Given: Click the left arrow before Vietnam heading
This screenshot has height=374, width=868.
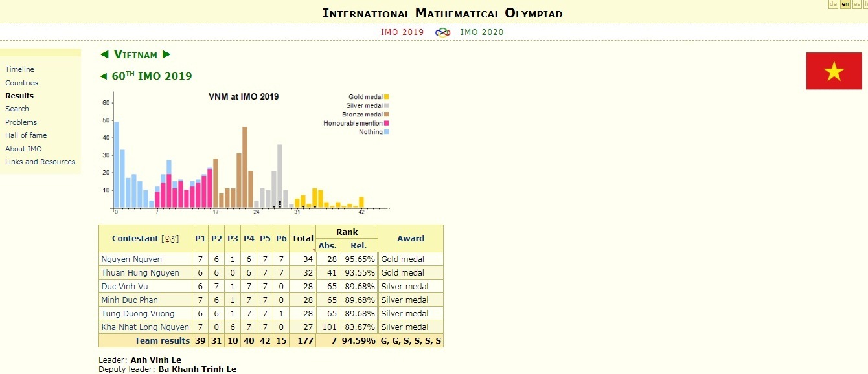Looking at the screenshot, I should coord(104,54).
